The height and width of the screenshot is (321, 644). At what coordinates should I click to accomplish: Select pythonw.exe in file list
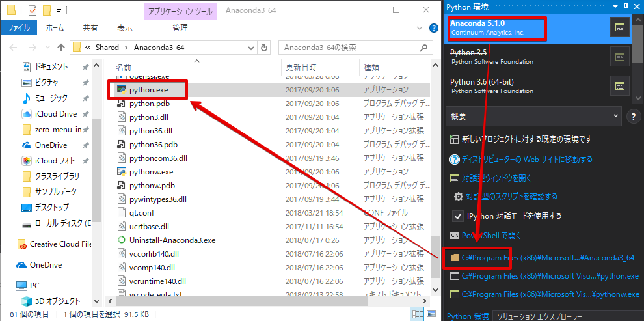click(151, 172)
